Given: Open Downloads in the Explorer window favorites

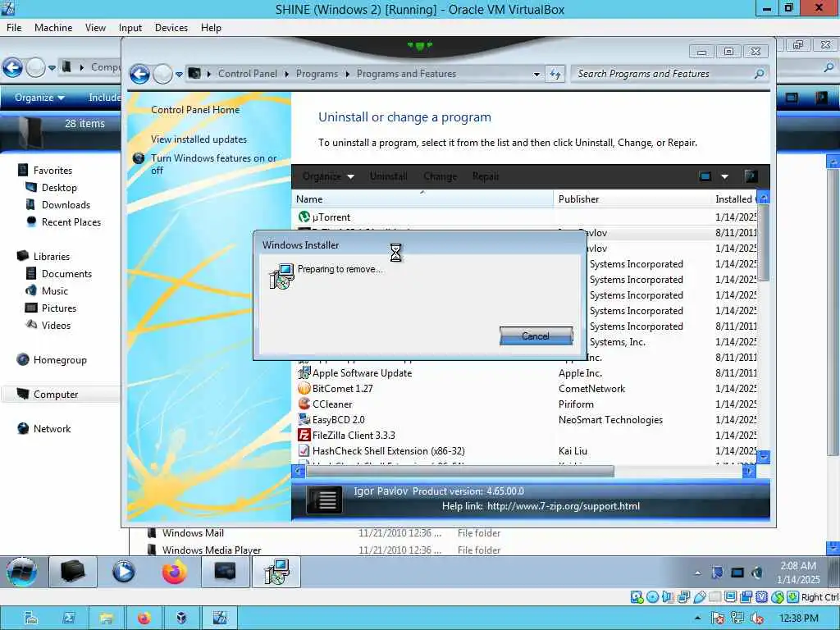Looking at the screenshot, I should [66, 205].
